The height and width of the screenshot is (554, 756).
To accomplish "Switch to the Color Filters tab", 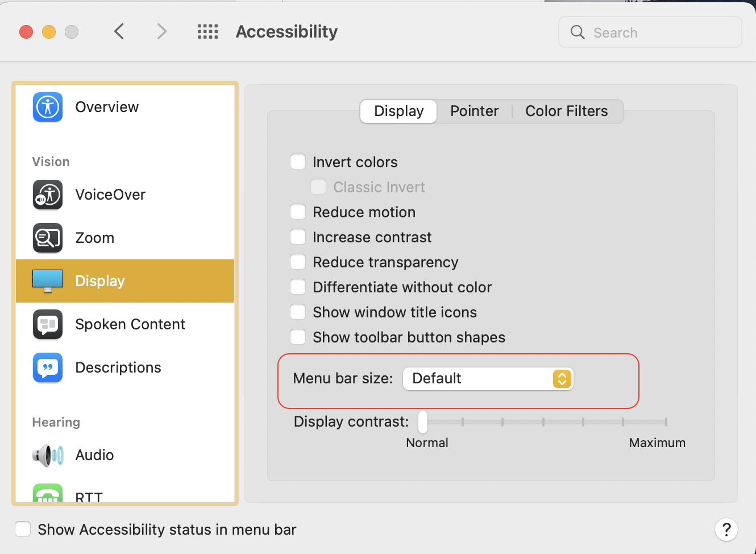I will [x=566, y=111].
